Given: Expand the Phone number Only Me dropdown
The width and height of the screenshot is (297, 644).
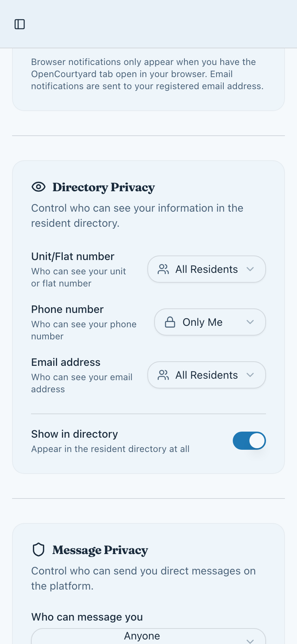Looking at the screenshot, I should coord(210,322).
